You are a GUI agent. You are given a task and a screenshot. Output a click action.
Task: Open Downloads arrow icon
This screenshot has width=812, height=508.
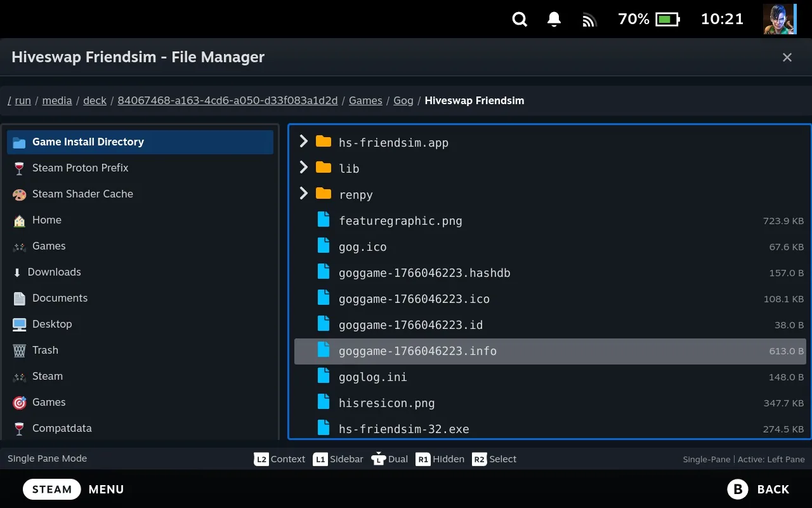click(17, 272)
